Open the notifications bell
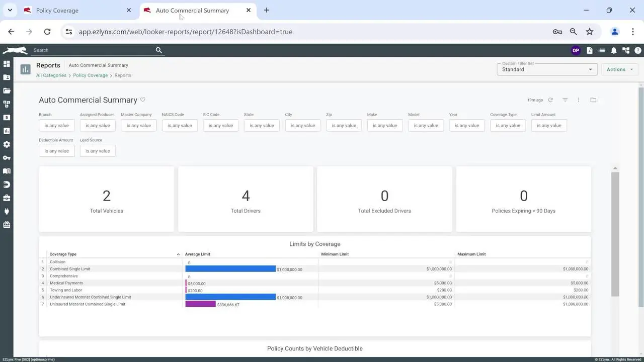The image size is (644, 362). pos(614,50)
